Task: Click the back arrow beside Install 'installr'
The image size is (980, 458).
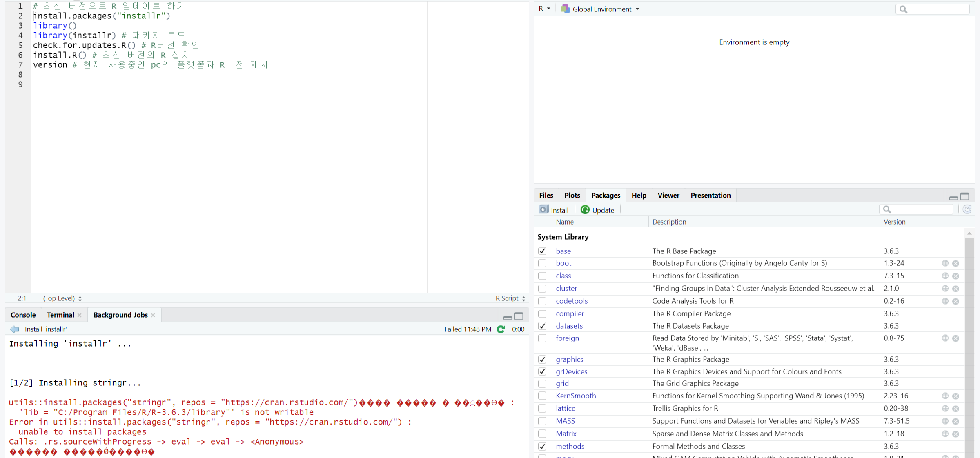Action: (x=15, y=329)
